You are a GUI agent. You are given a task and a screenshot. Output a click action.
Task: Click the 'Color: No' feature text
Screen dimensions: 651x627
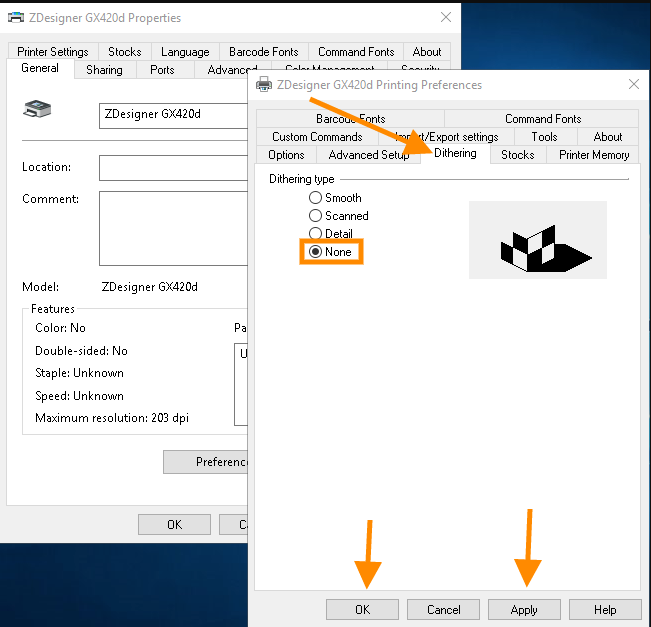[x=60, y=328]
